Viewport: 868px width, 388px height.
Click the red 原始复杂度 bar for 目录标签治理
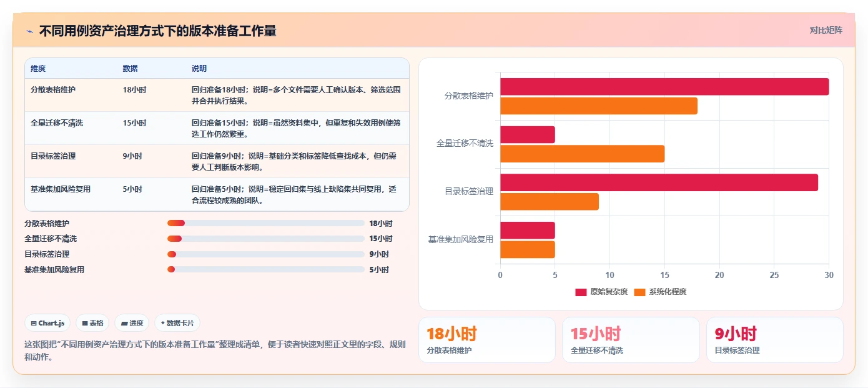tap(659, 182)
